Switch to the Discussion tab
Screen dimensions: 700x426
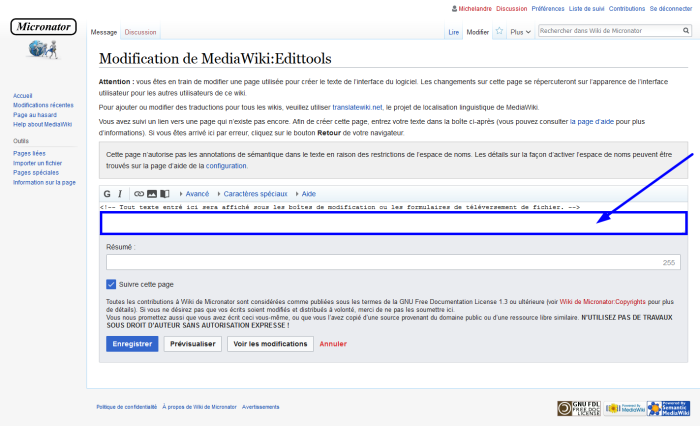pyautogui.click(x=140, y=32)
